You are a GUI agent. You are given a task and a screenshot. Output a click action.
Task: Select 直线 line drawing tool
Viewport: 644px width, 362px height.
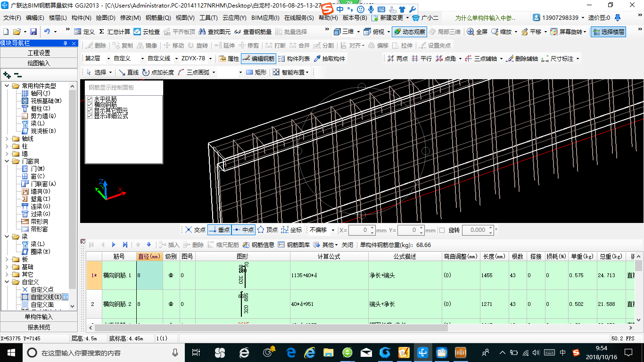click(x=128, y=72)
